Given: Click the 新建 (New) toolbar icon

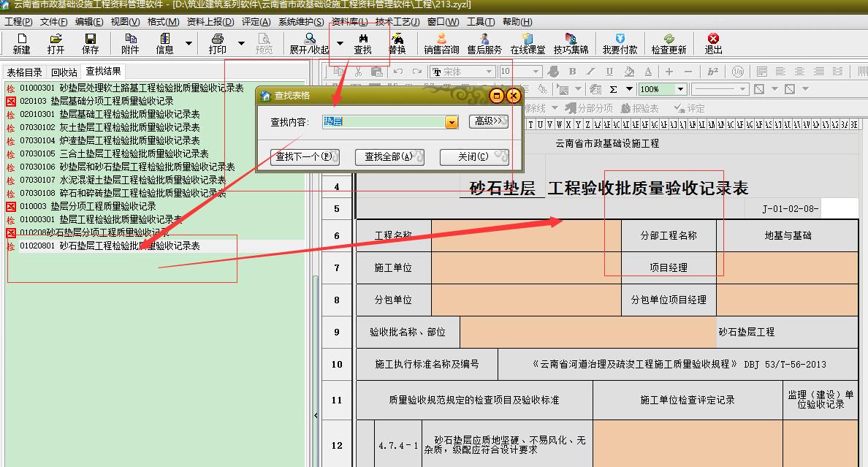Looking at the screenshot, I should coord(21,43).
